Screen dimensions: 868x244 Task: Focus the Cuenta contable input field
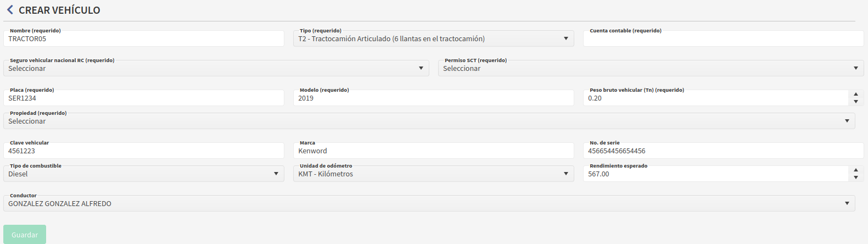723,39
